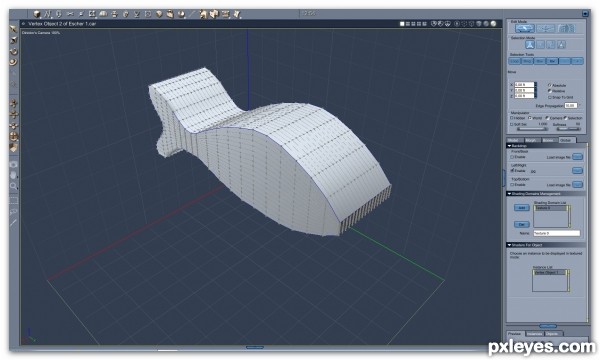Click the Add shading domain button

pyautogui.click(x=522, y=208)
